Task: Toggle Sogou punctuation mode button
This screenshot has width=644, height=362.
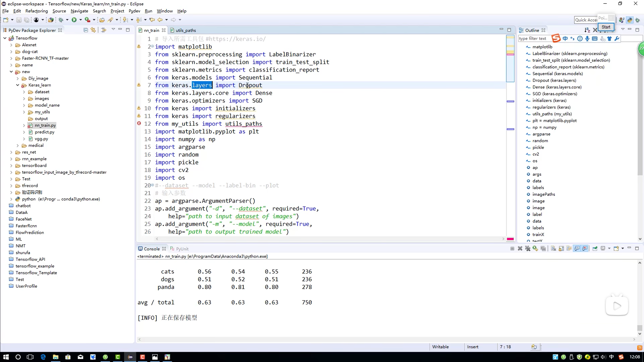Action: (x=572, y=38)
